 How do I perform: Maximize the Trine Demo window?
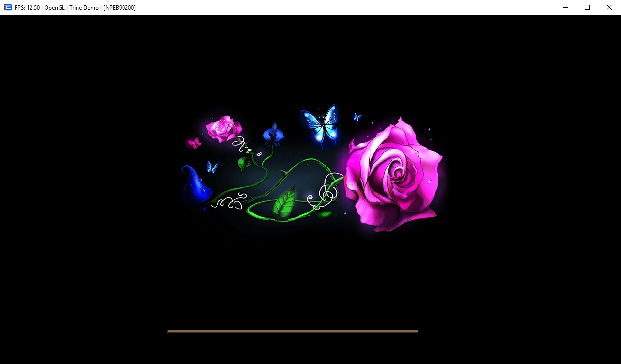(x=587, y=7)
